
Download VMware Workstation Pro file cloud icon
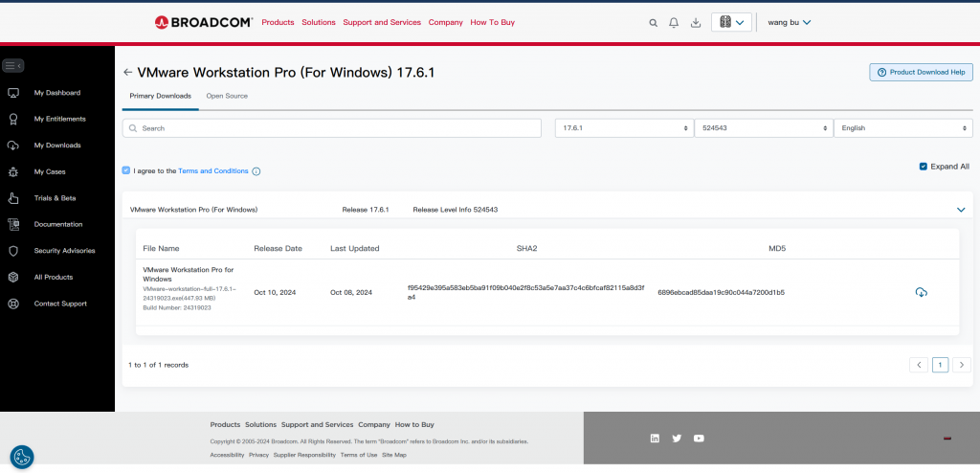pyautogui.click(x=921, y=292)
